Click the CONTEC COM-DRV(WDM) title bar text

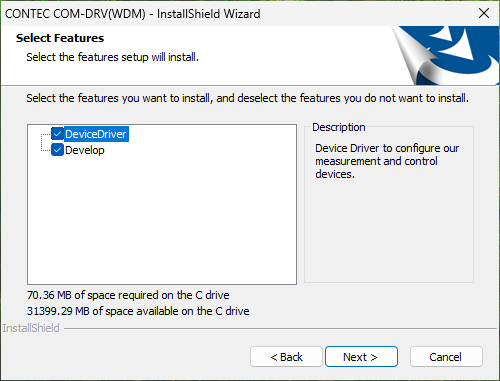[132, 14]
